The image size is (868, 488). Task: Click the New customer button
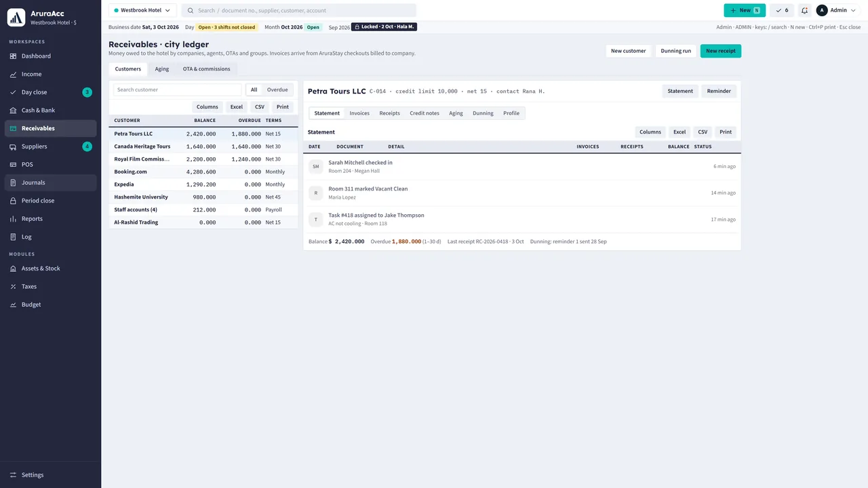tap(629, 51)
